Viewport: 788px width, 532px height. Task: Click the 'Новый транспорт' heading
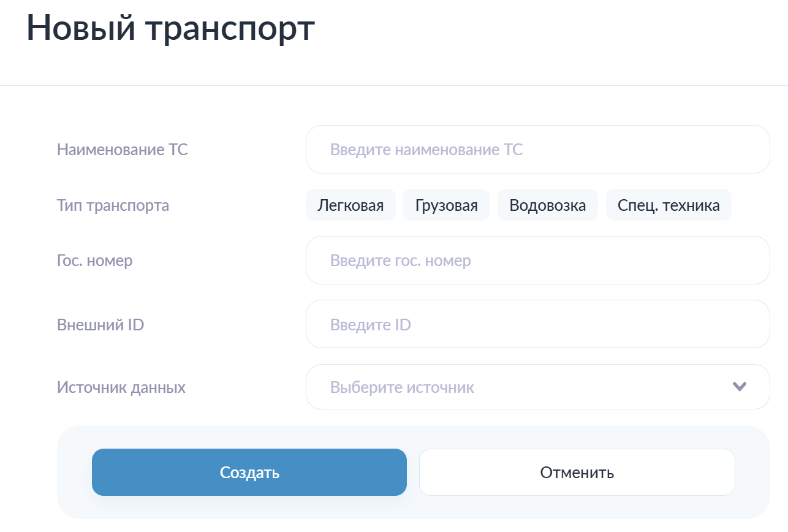click(171, 29)
